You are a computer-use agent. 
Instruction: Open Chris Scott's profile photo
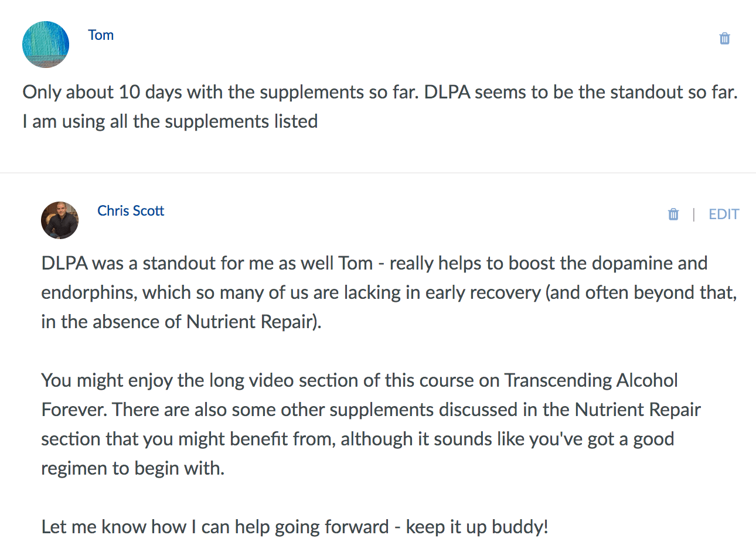click(60, 220)
